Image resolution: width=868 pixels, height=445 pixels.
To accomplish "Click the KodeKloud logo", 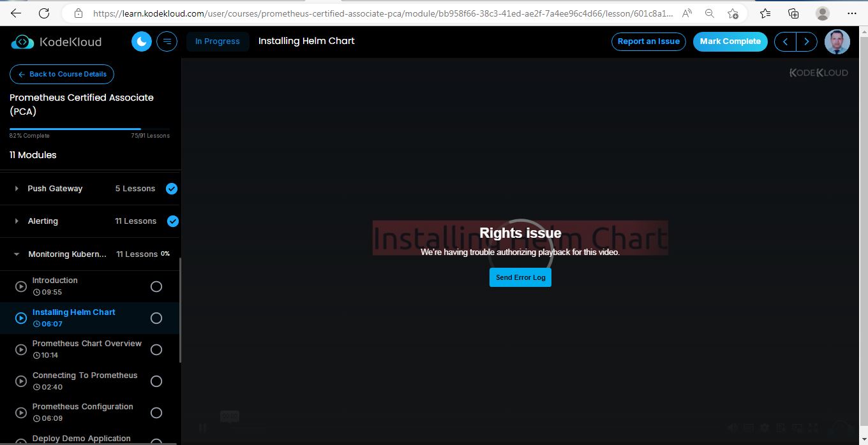I will [x=56, y=42].
